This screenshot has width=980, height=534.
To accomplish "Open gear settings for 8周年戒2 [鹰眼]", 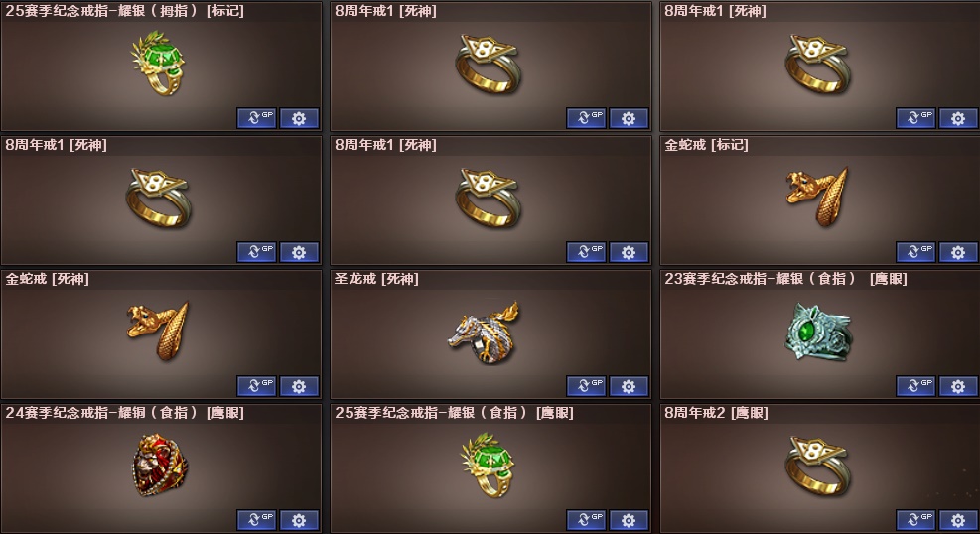I will (958, 520).
